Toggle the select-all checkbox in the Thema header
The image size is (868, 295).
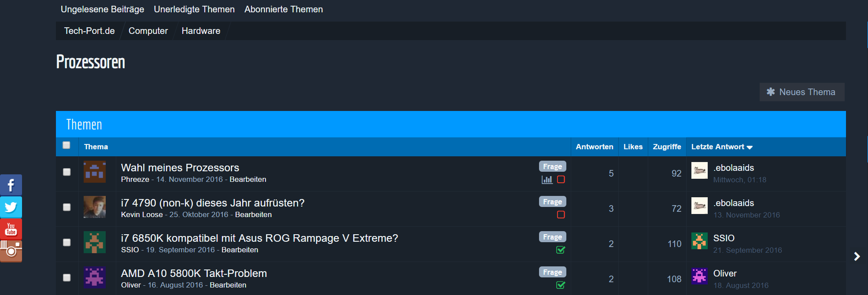click(x=66, y=145)
